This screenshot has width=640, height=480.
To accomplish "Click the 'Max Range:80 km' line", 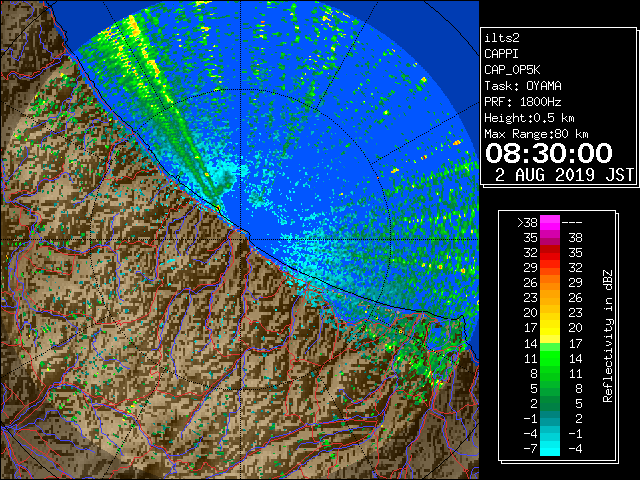I will [536, 134].
